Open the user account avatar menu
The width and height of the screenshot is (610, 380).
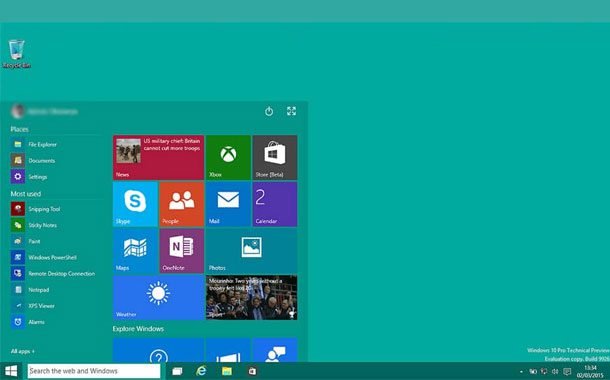click(x=18, y=112)
